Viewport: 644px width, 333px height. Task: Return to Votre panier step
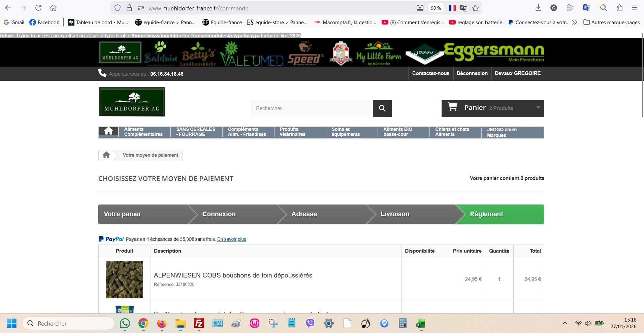click(x=123, y=214)
